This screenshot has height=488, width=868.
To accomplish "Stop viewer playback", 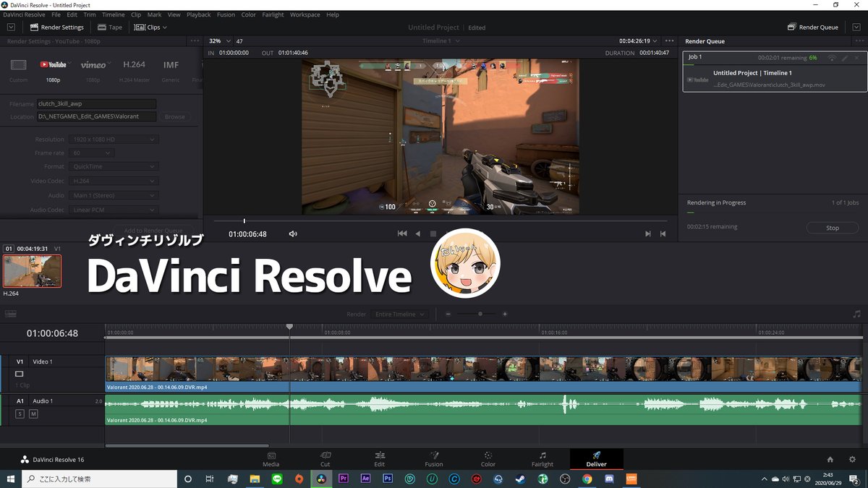I will 433,234.
